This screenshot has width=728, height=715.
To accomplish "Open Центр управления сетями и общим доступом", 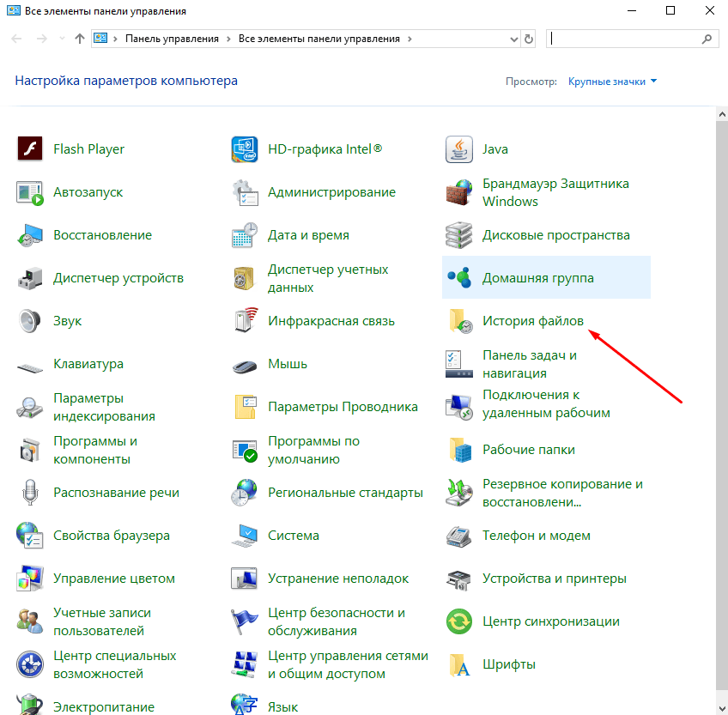I will [348, 664].
